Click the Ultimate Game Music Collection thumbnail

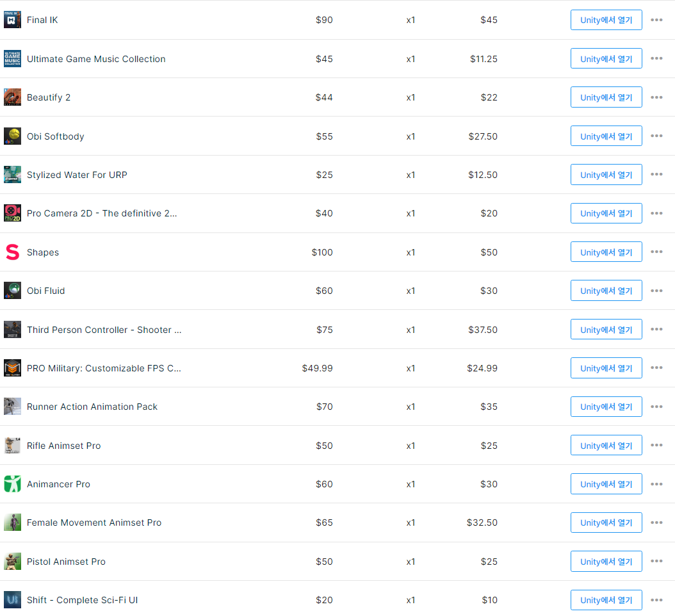12,58
